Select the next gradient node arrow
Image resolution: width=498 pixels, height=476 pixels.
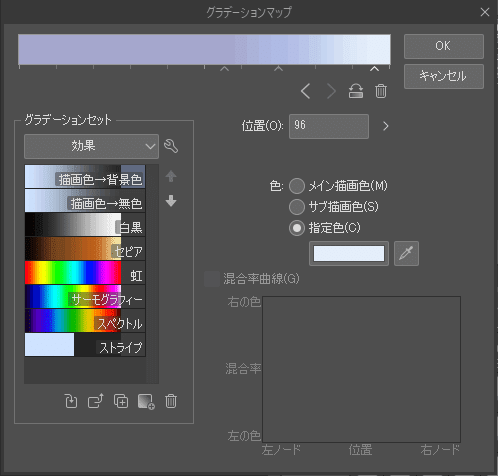(x=331, y=91)
